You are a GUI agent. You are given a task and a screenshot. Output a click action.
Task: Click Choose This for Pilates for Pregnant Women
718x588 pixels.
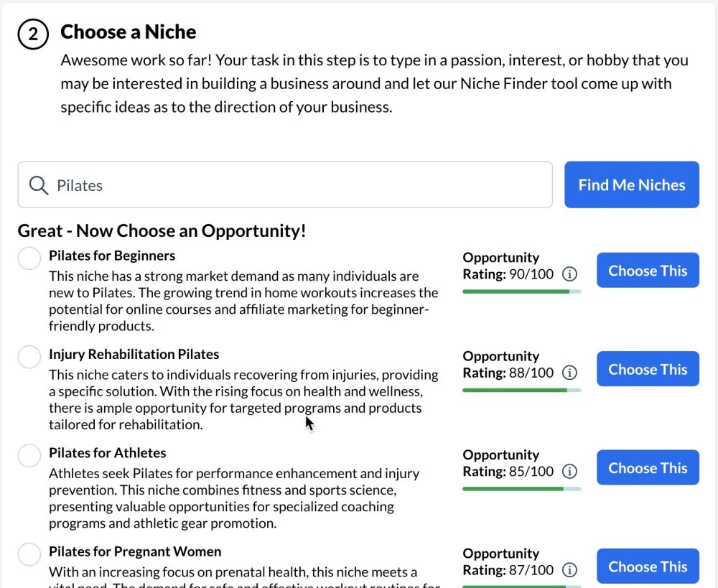pos(648,566)
